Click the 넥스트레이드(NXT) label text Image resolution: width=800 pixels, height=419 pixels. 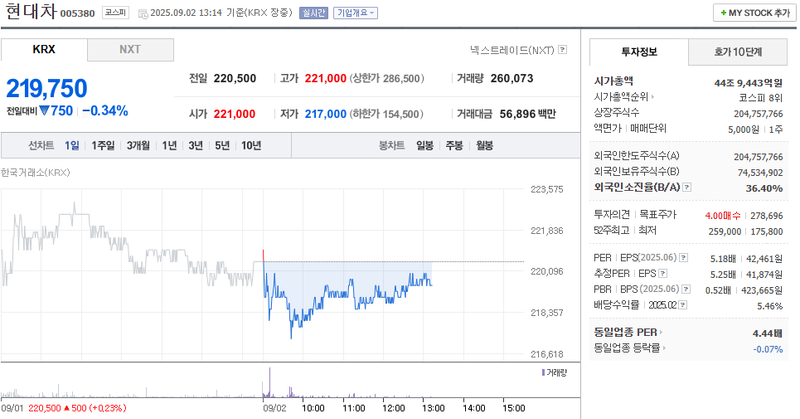point(512,50)
